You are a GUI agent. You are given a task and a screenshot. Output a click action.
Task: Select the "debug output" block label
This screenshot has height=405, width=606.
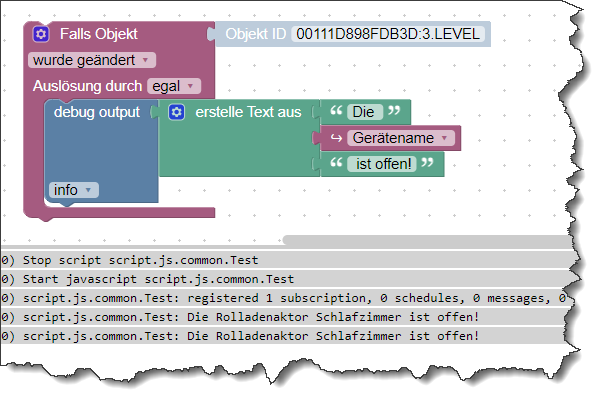[x=96, y=112]
